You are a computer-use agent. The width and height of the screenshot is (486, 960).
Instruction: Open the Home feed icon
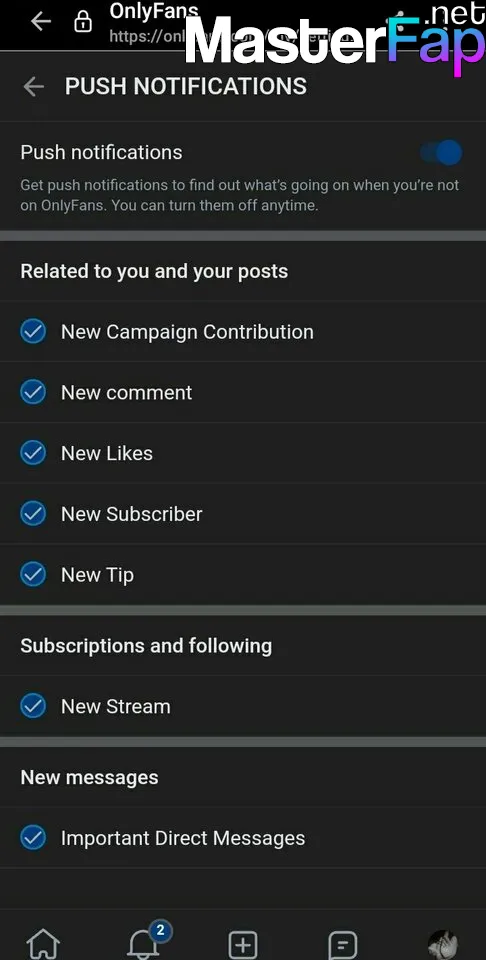click(x=43, y=943)
